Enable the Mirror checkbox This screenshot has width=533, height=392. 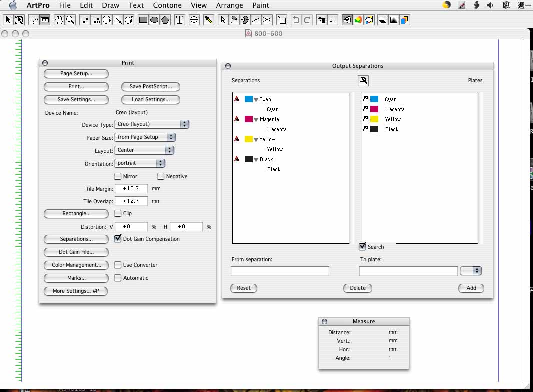[118, 176]
